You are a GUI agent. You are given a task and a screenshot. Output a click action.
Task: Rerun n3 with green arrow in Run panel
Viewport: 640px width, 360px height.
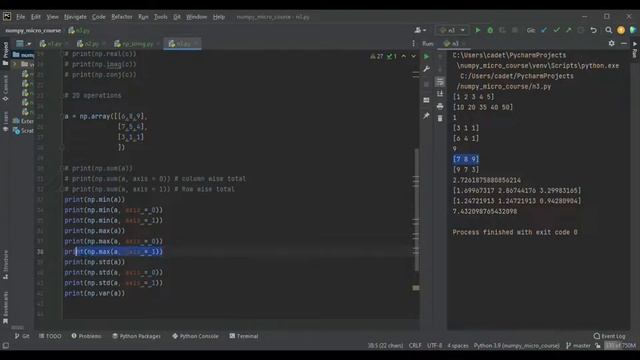[427, 57]
